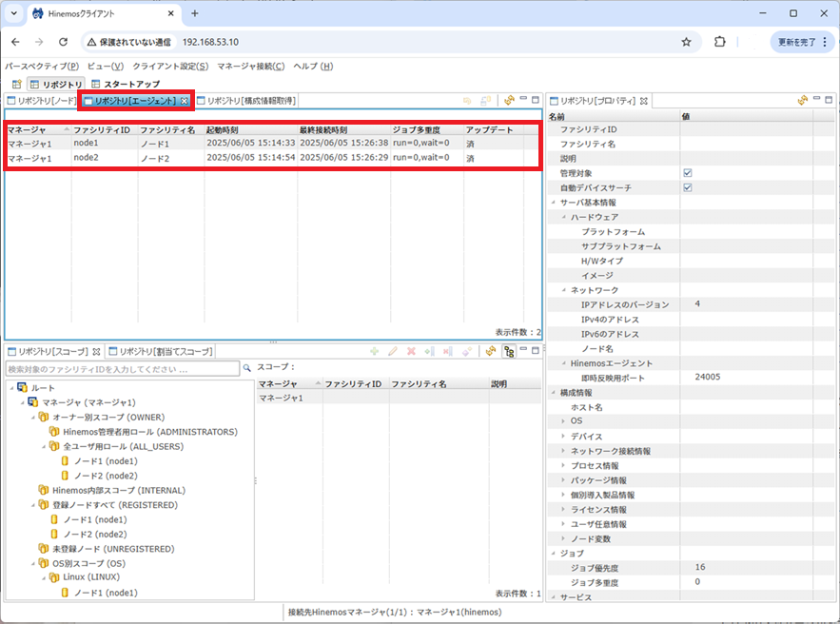This screenshot has height=624, width=840.
Task: Click the purple diamond object-privilege icon
Action: point(466,351)
